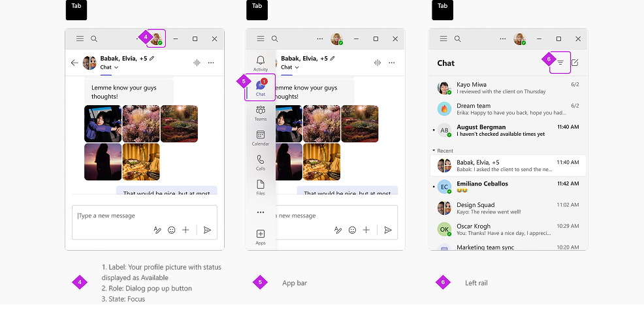The width and height of the screenshot is (644, 314).
Task: Open Dream team conversation
Action: [508, 109]
